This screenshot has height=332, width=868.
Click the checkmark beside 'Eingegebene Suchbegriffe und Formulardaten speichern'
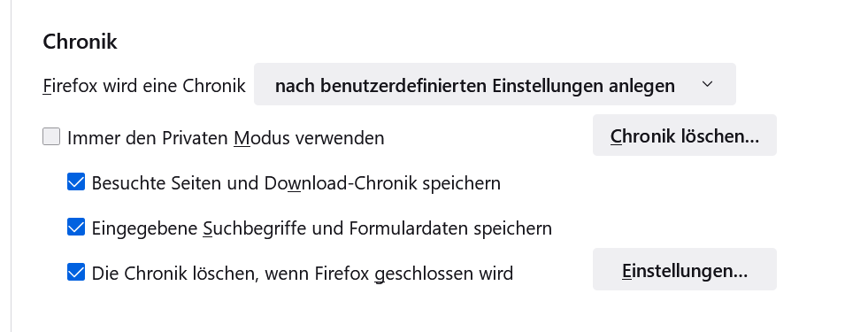click(76, 228)
